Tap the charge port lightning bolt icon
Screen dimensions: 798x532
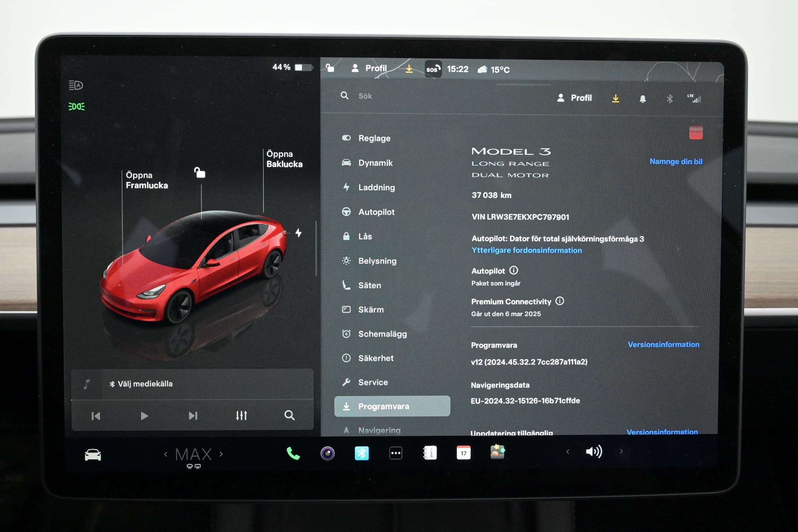[x=298, y=233]
